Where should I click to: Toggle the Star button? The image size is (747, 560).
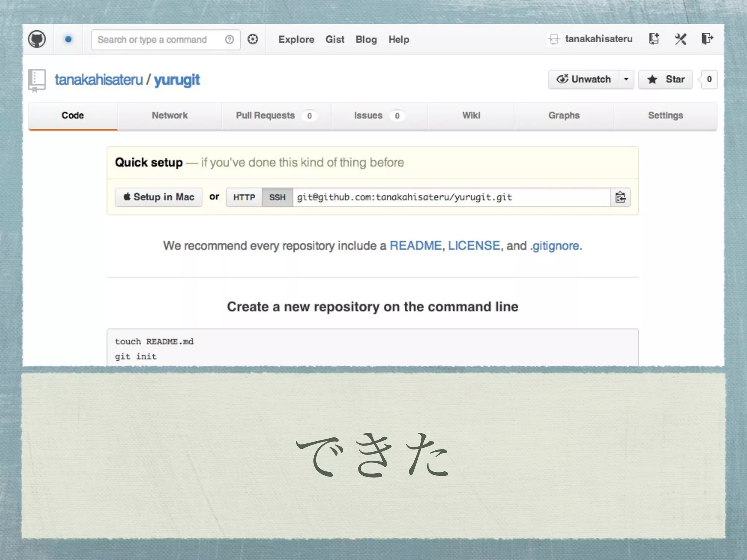[x=665, y=79]
